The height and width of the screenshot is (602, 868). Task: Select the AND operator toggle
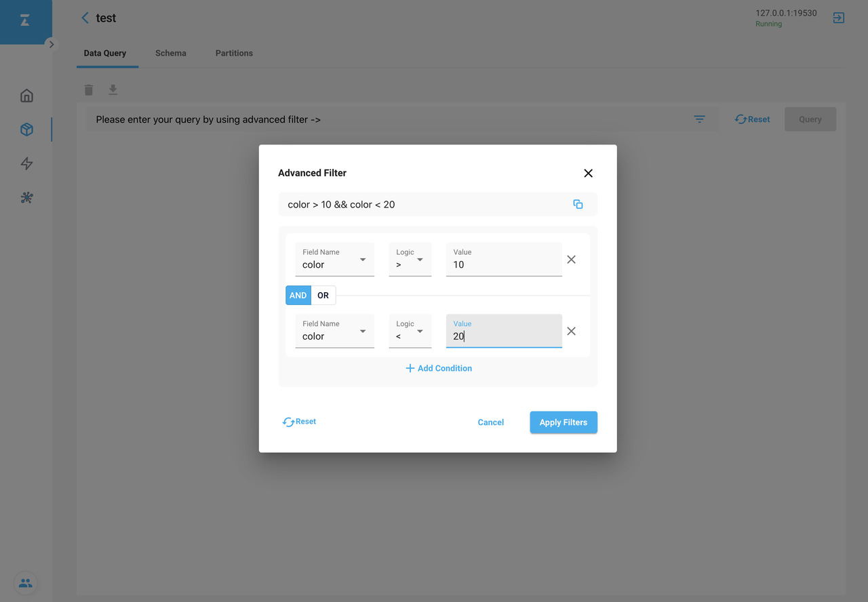pyautogui.click(x=298, y=296)
